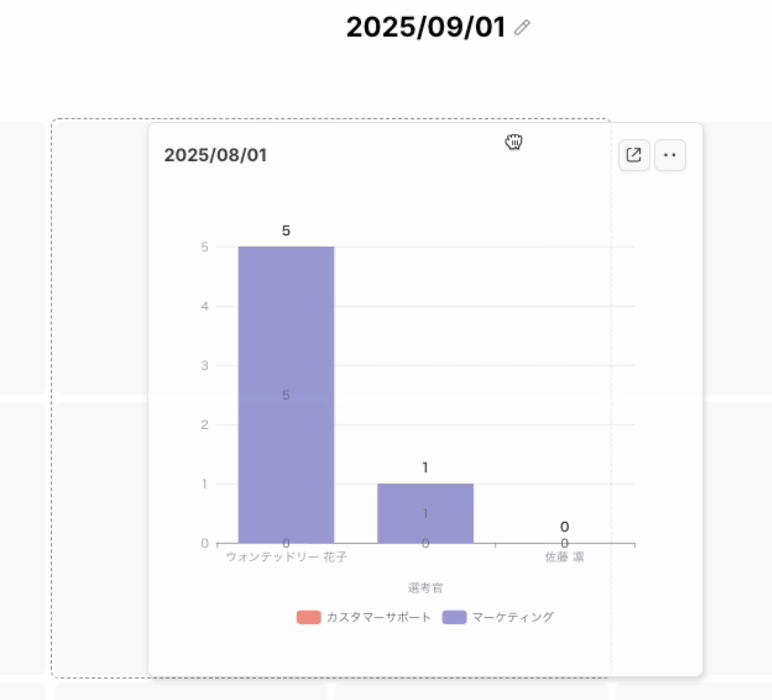Click the 佐藤 凛 axis label
This screenshot has height=700, width=772.
tap(564, 557)
